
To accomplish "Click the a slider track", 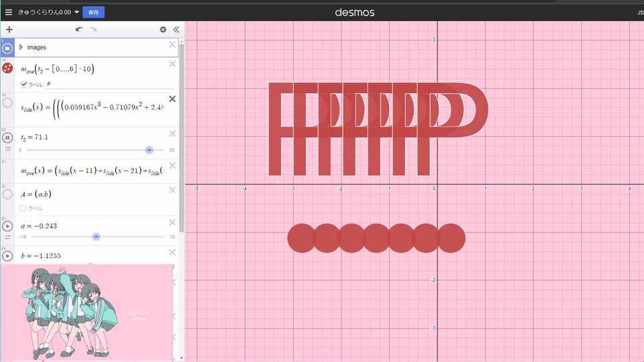I will tap(98, 237).
